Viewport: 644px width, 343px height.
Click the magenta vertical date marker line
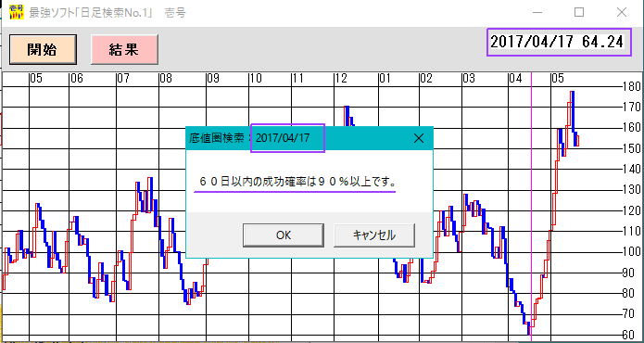(532, 206)
